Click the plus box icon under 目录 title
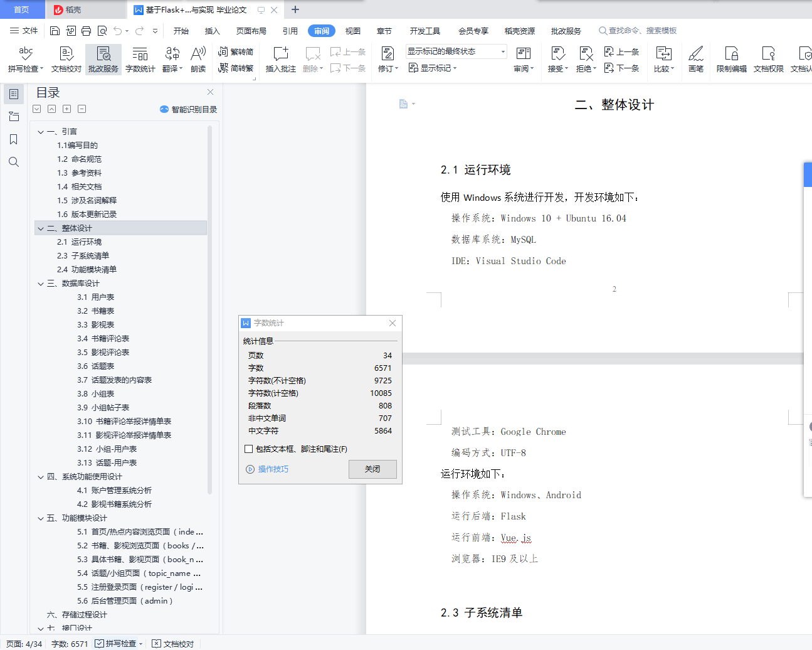The width and height of the screenshot is (812, 650). coord(67,109)
